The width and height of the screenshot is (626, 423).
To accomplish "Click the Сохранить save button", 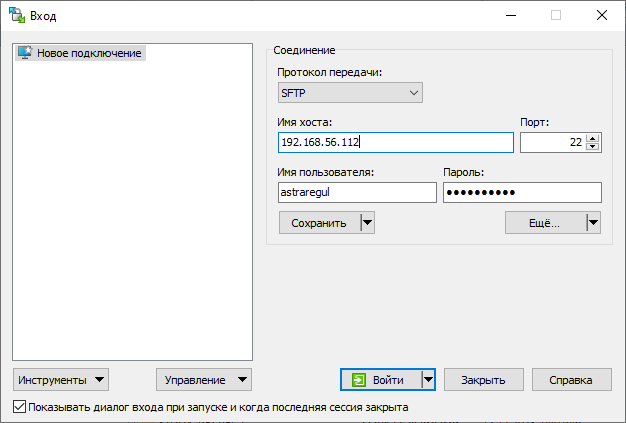I will pyautogui.click(x=318, y=223).
